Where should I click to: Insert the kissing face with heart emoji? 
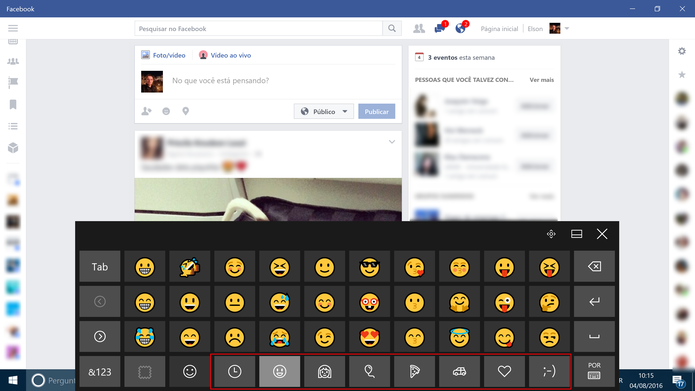(414, 266)
